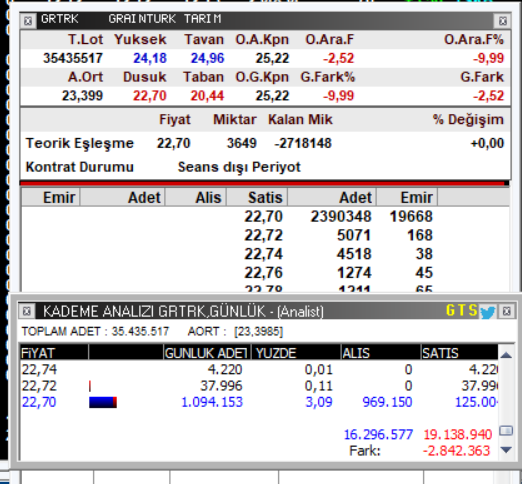Click the TOPLAM ADET 35.435.517 text
The image size is (522, 484).
click(95, 331)
